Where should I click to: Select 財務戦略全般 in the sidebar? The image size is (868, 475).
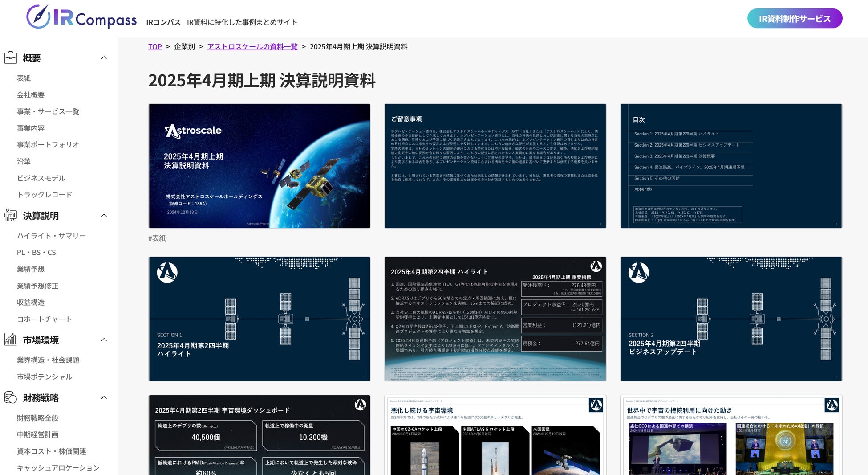(38, 418)
